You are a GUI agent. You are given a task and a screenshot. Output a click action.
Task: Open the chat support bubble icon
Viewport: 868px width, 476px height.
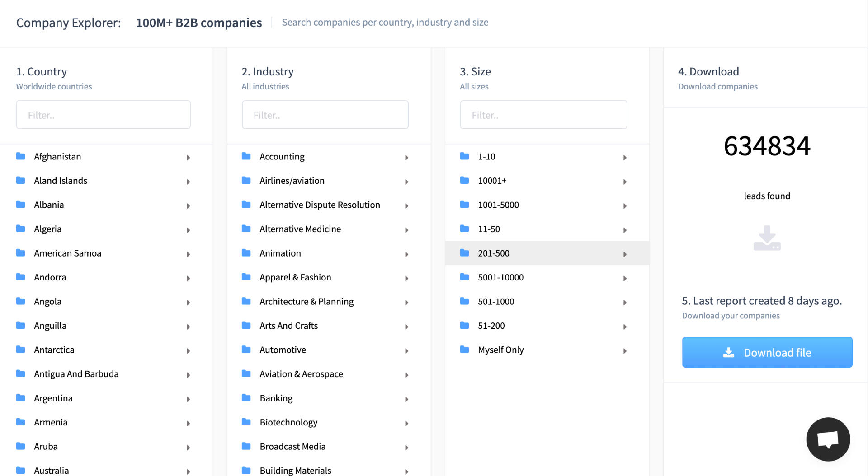(x=828, y=439)
